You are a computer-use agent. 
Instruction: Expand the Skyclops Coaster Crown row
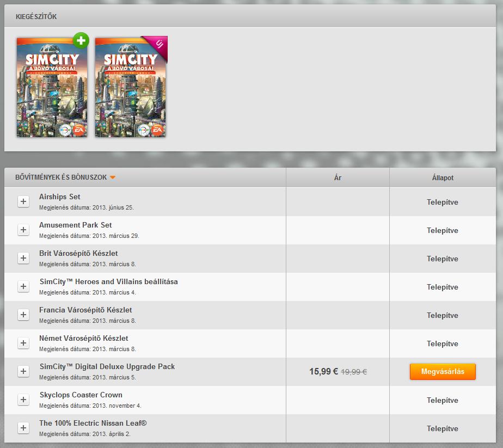tap(23, 399)
